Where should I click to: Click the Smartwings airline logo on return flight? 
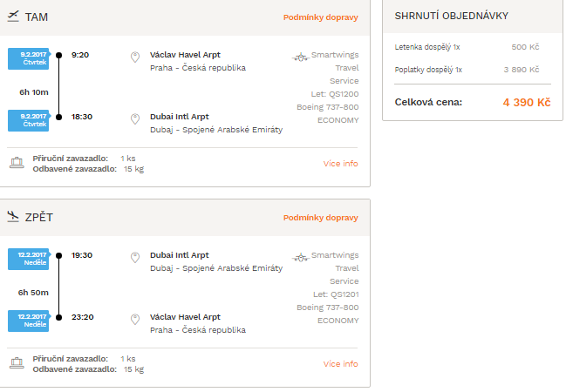[301, 257]
